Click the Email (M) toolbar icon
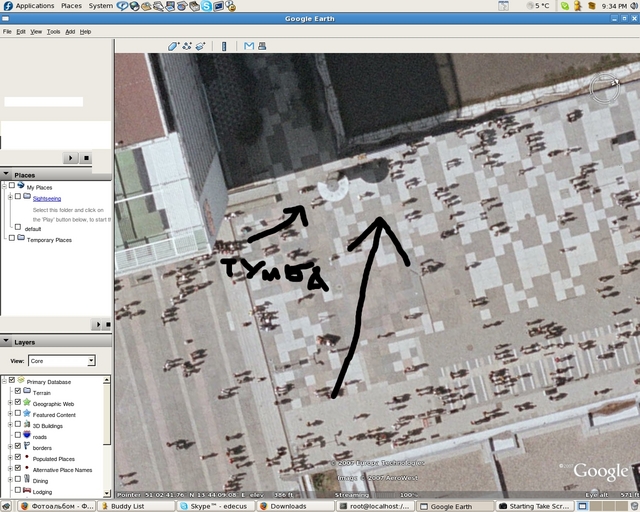The width and height of the screenshot is (640, 512). (x=249, y=46)
